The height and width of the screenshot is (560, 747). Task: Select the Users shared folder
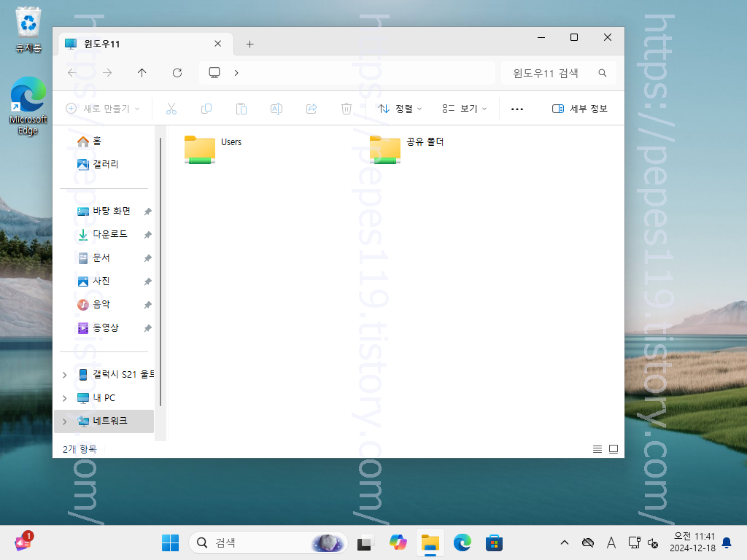coord(214,150)
